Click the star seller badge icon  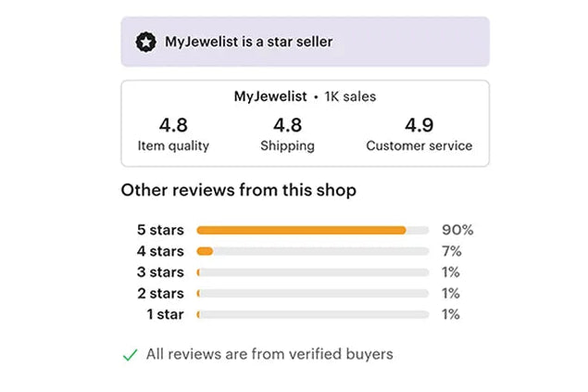click(145, 42)
